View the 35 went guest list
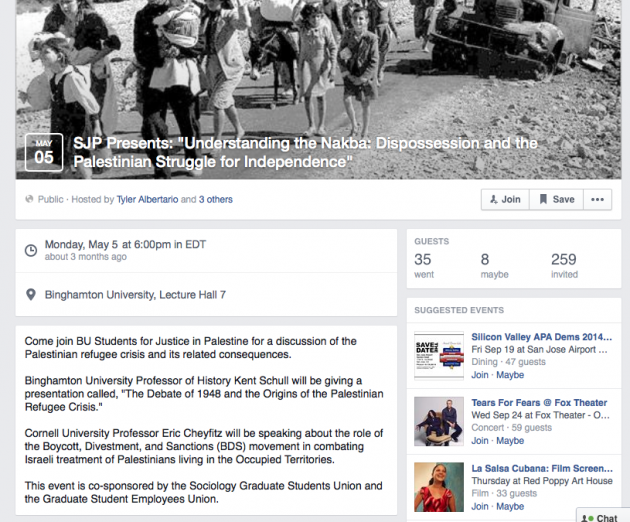The width and height of the screenshot is (630, 522). [x=424, y=266]
